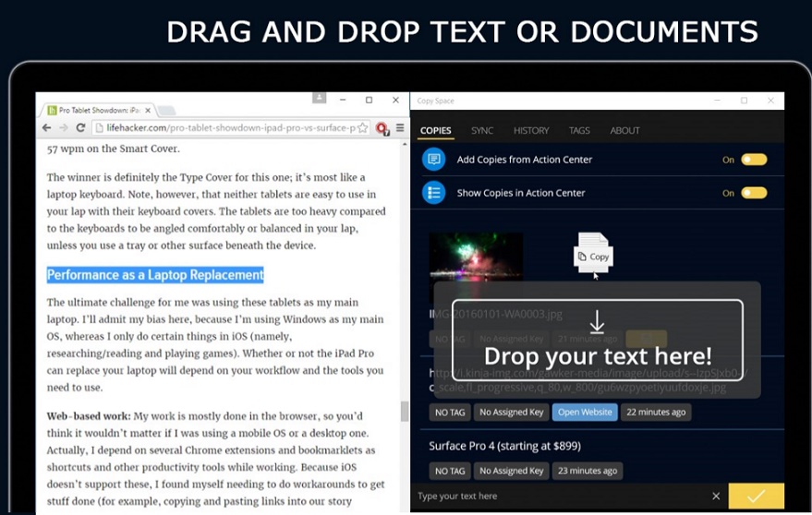Click the Add Copies from Action Center icon

pos(433,160)
